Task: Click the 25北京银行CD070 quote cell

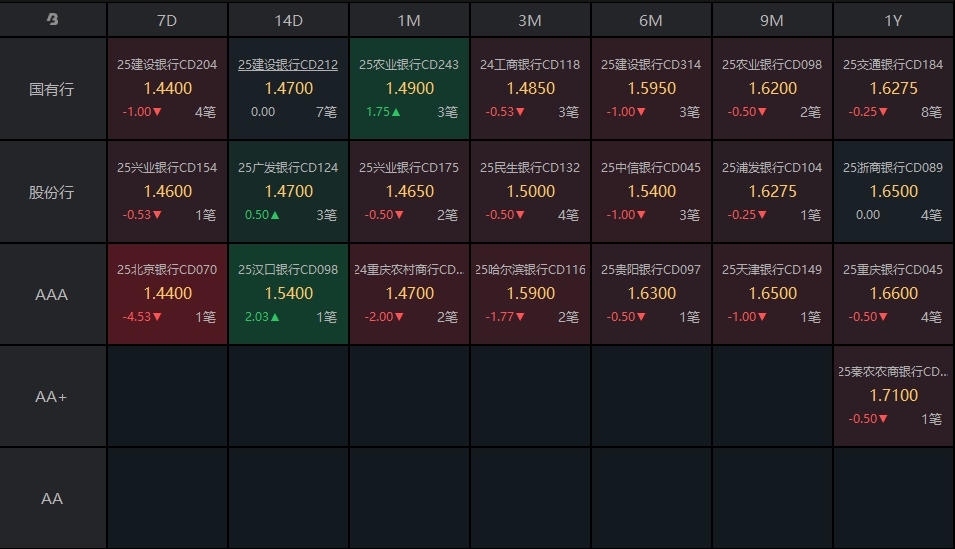Action: (x=167, y=294)
